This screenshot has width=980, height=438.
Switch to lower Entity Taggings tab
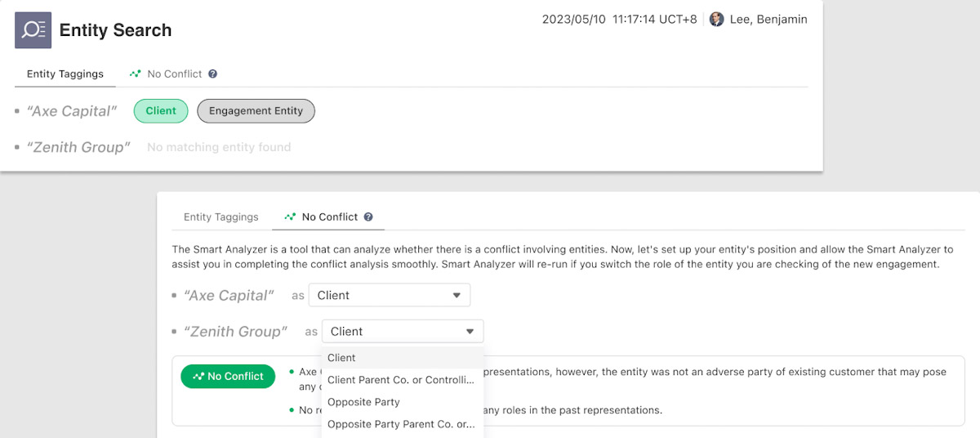pos(221,217)
